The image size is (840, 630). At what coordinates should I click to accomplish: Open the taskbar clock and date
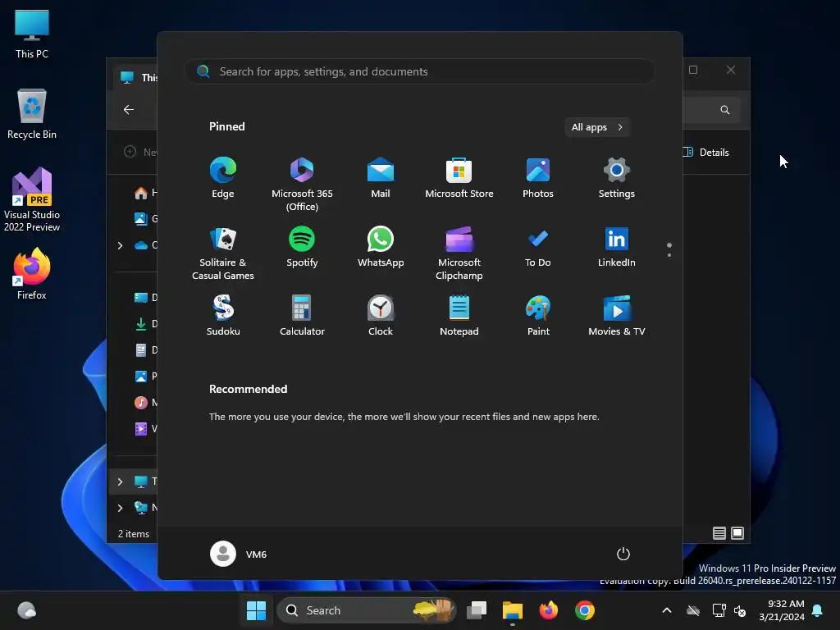click(782, 610)
